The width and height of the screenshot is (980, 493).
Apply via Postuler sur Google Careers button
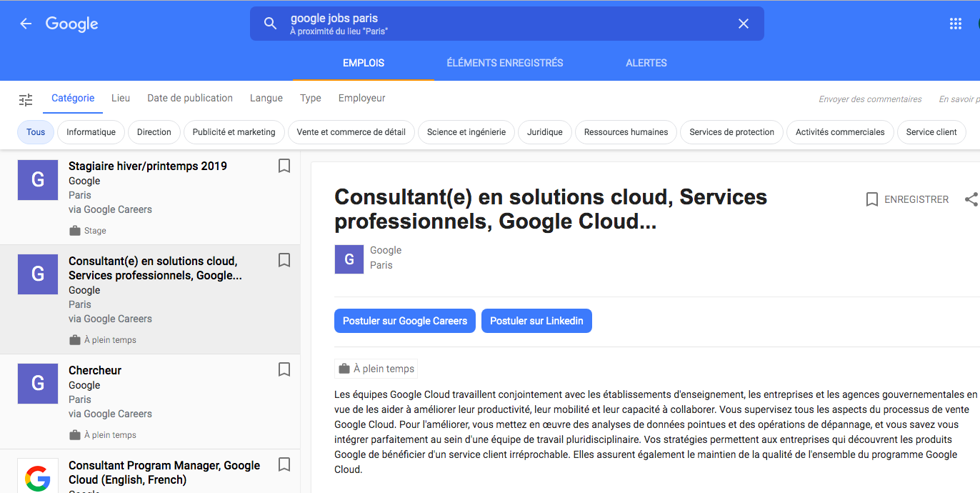pyautogui.click(x=405, y=321)
